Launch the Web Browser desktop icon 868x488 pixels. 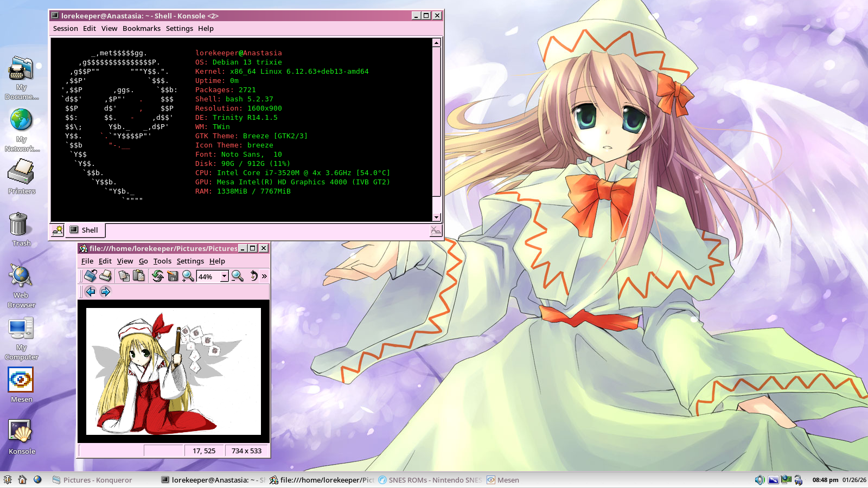pos(21,286)
